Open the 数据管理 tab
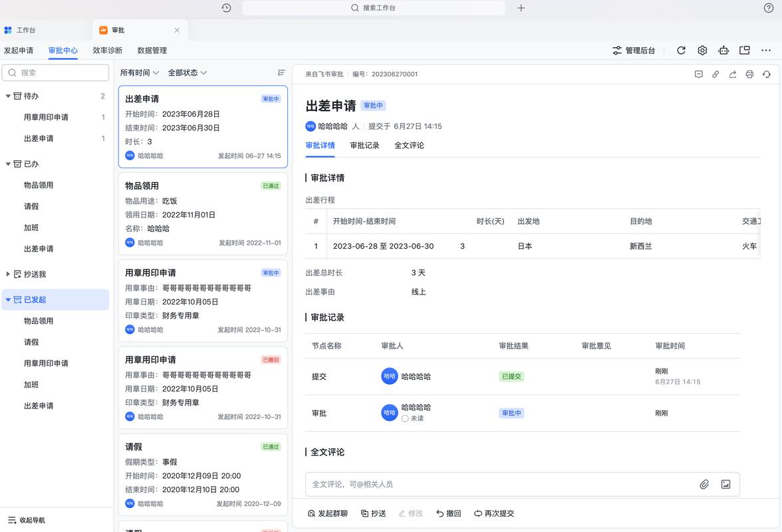 tap(152, 51)
